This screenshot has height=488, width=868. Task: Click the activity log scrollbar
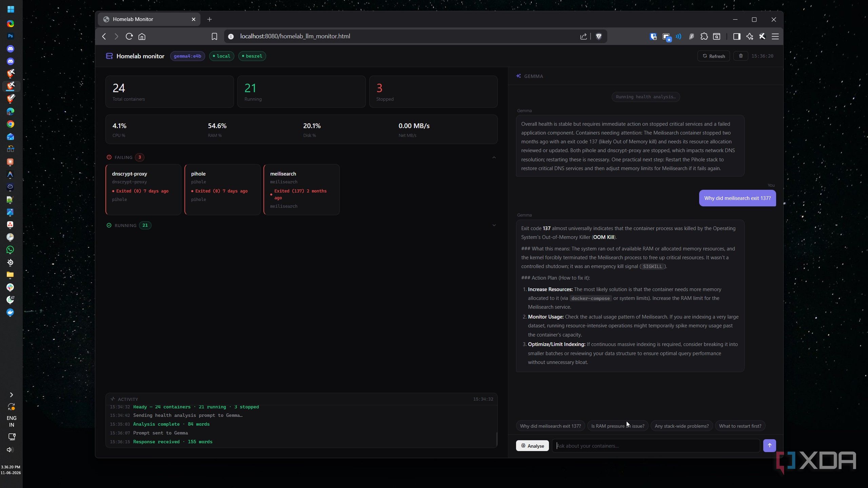click(x=496, y=439)
